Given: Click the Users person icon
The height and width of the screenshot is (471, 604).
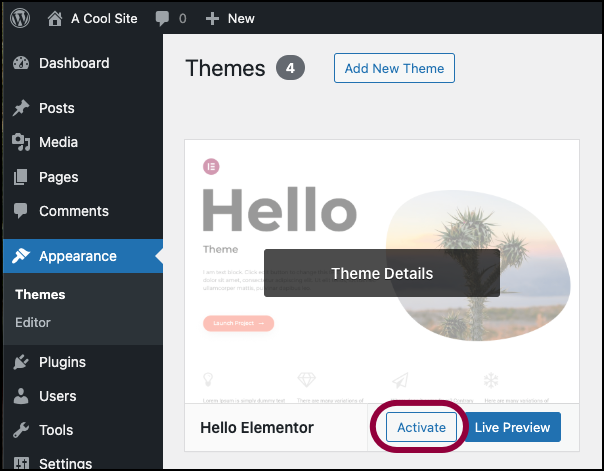Looking at the screenshot, I should point(21,396).
